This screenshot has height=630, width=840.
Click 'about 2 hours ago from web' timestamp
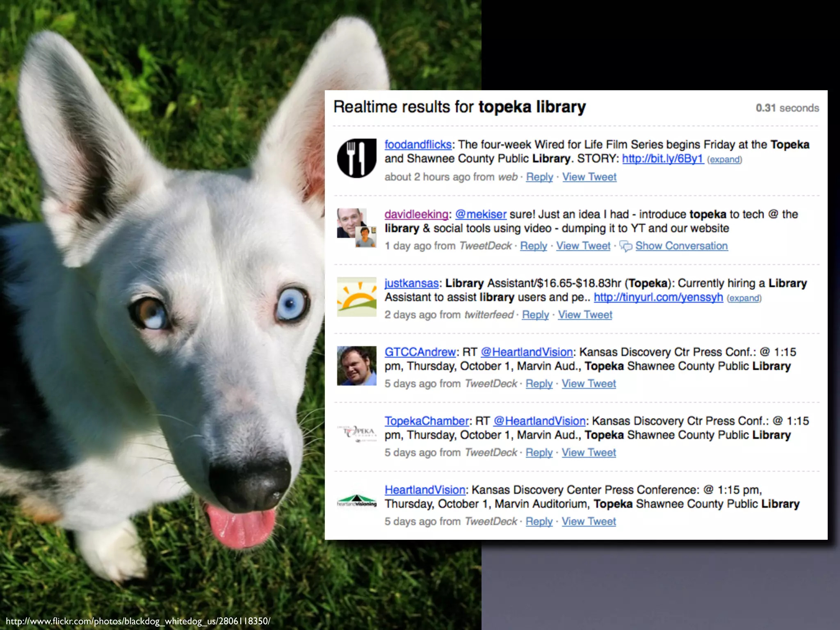[x=451, y=177]
